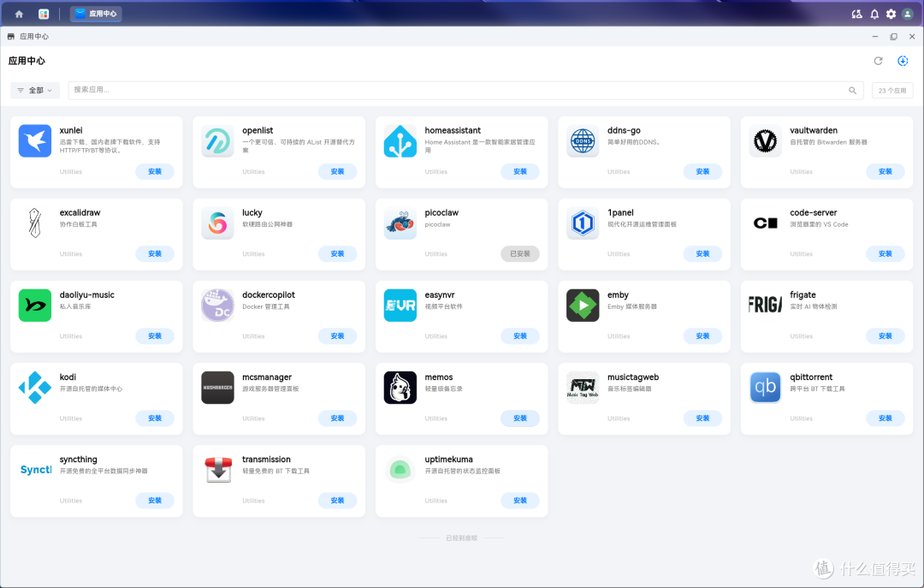Install the xunlei app

(155, 172)
